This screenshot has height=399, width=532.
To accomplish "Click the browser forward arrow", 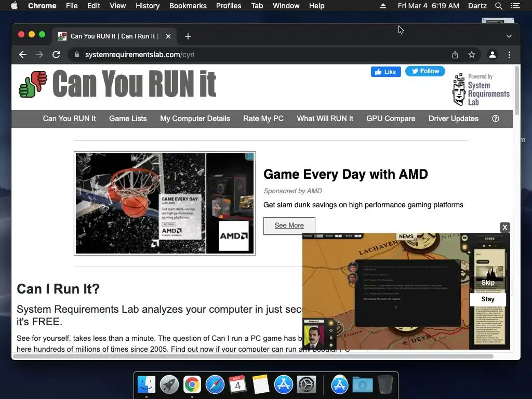I will click(x=39, y=55).
